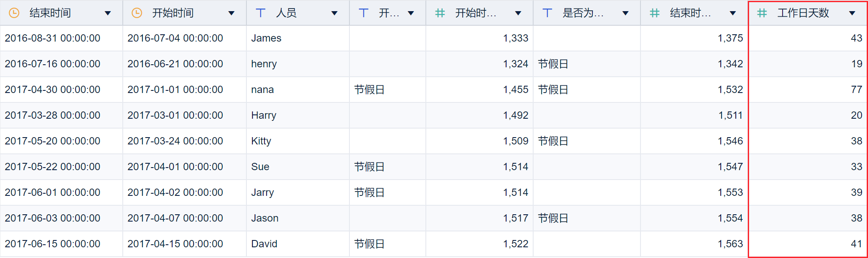Select the 工作日天数 column header label

click(x=803, y=13)
